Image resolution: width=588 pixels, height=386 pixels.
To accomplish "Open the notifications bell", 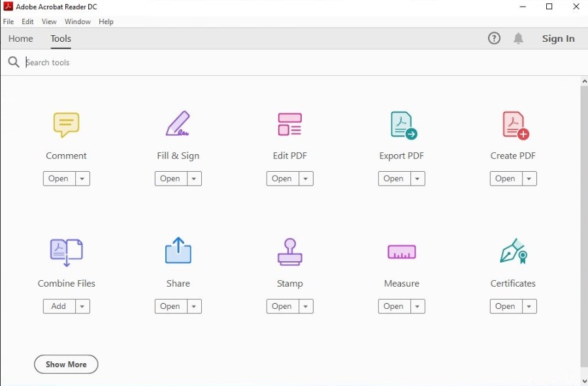I will pyautogui.click(x=518, y=39).
